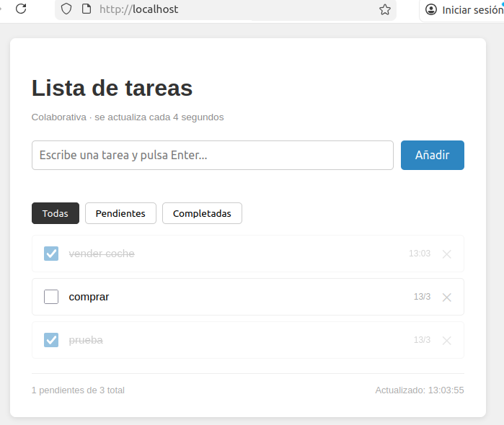
Task: Delete the 'vender coche' task
Action: tap(446, 254)
